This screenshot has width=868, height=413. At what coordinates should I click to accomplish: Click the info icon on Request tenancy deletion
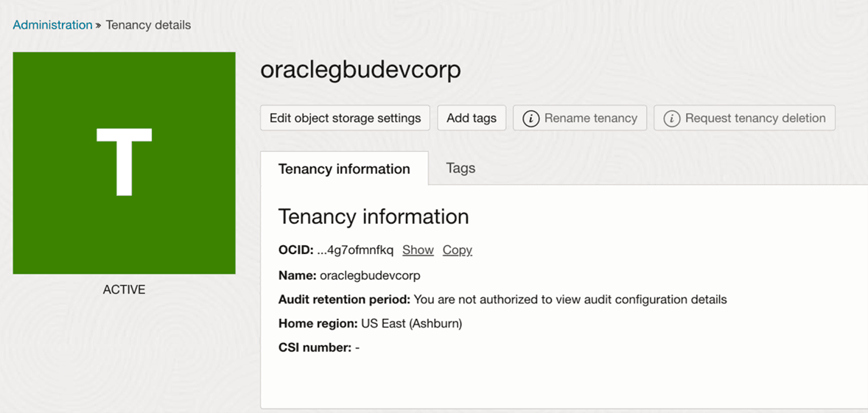point(671,119)
